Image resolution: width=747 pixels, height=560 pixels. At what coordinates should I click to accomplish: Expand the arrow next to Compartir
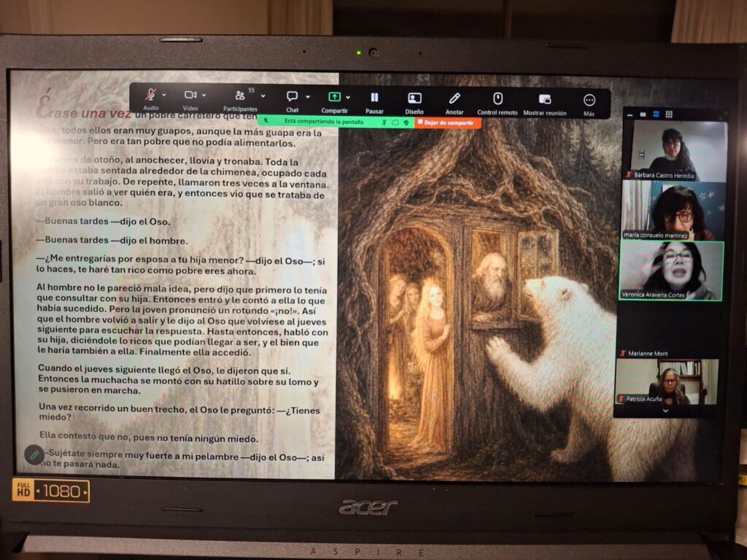[348, 97]
